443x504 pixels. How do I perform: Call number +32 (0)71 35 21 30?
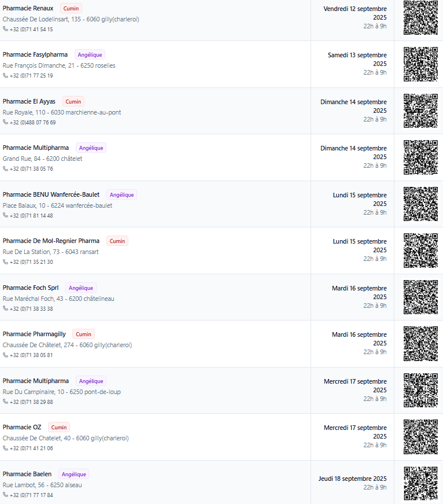31,262
